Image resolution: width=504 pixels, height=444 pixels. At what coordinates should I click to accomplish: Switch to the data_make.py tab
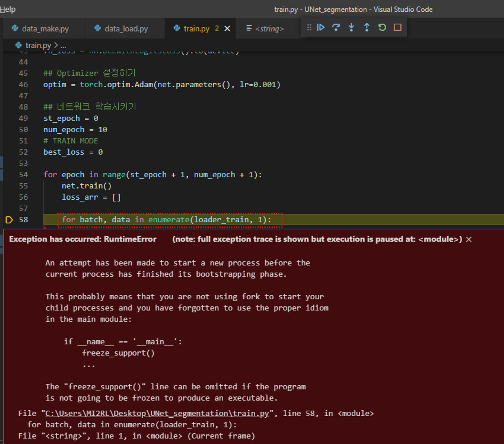(x=45, y=28)
